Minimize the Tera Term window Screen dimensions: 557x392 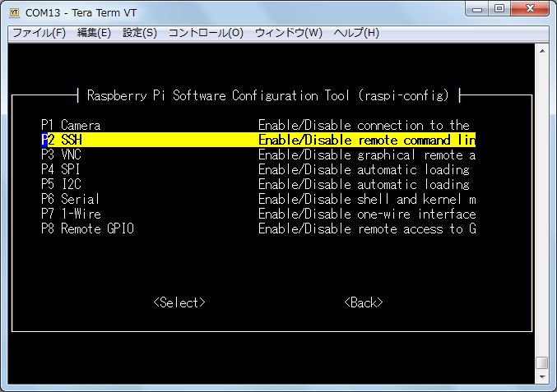[477, 9]
